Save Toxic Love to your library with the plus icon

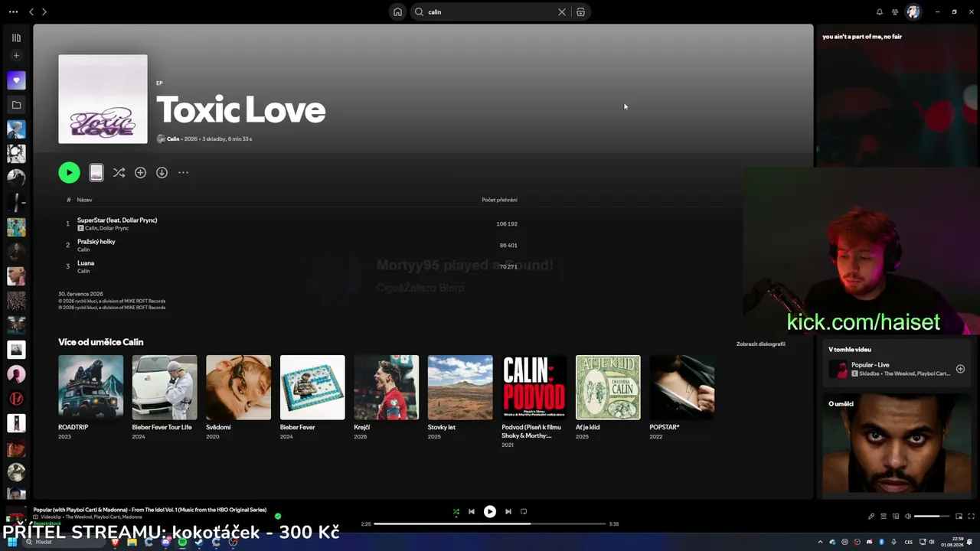click(140, 173)
